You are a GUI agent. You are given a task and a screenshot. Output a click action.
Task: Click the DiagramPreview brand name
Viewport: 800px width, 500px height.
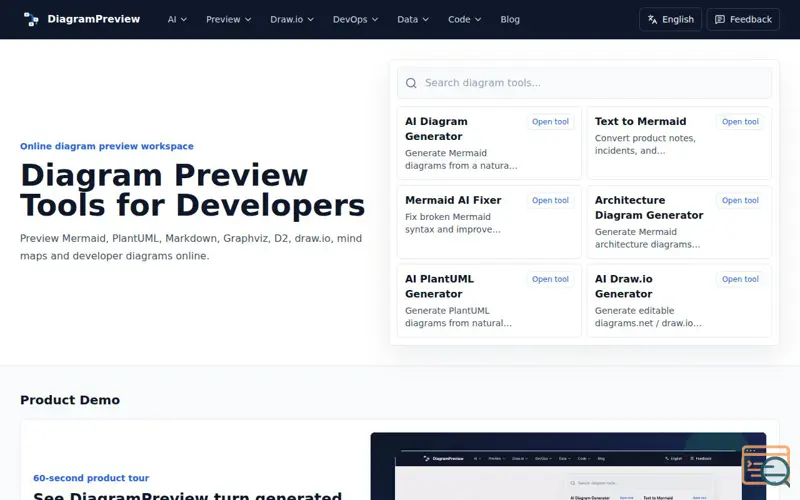[94, 19]
